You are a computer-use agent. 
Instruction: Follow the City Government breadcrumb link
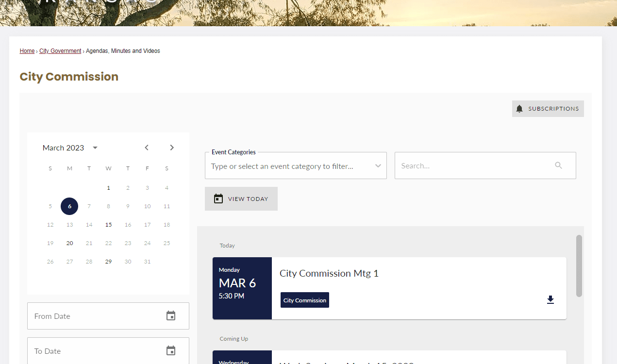(60, 50)
